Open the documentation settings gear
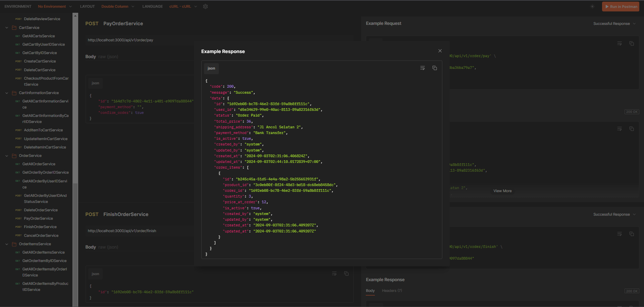Viewport: 644px width, 307px height. coord(205,6)
